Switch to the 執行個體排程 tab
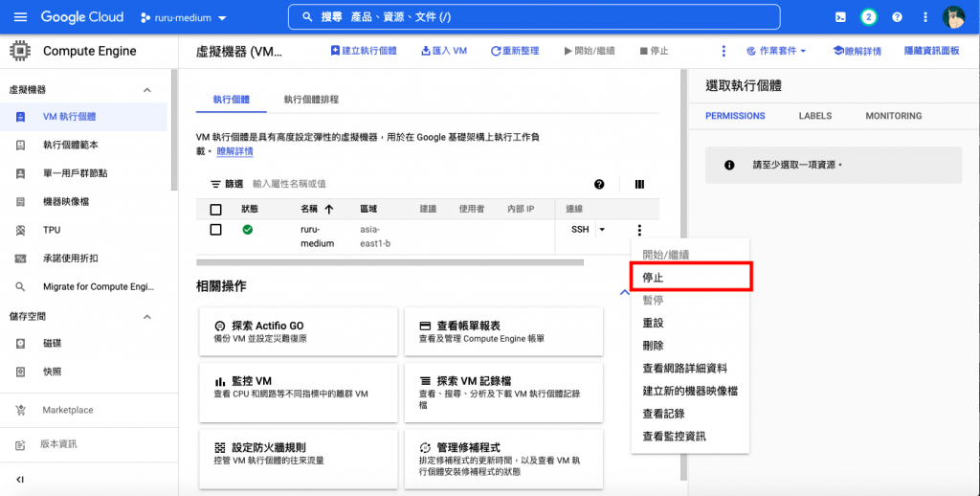Image resolution: width=980 pixels, height=496 pixels. pyautogui.click(x=311, y=100)
